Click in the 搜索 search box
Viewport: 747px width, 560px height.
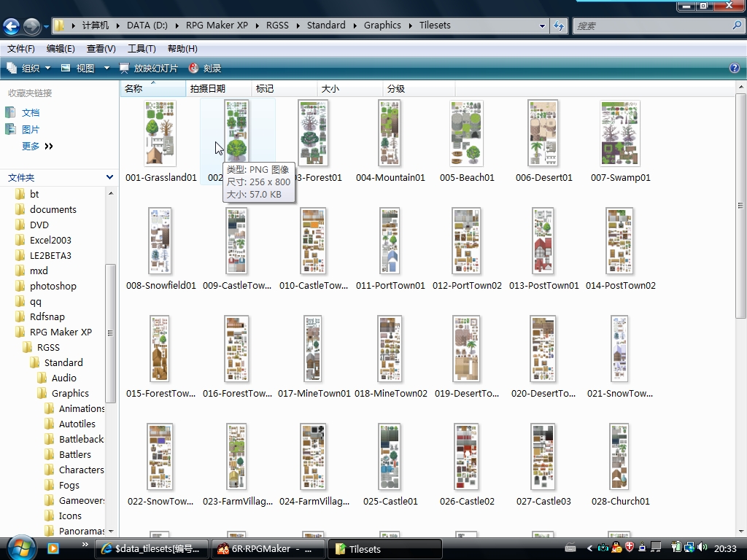click(653, 26)
